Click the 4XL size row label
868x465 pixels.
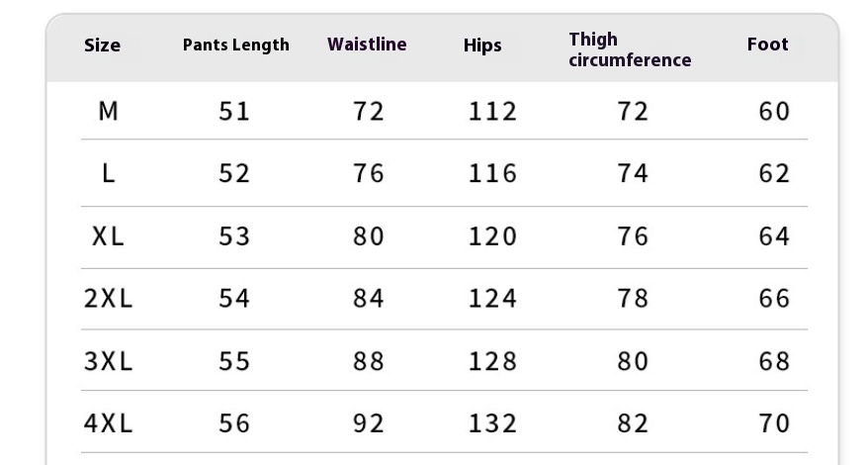(x=108, y=423)
